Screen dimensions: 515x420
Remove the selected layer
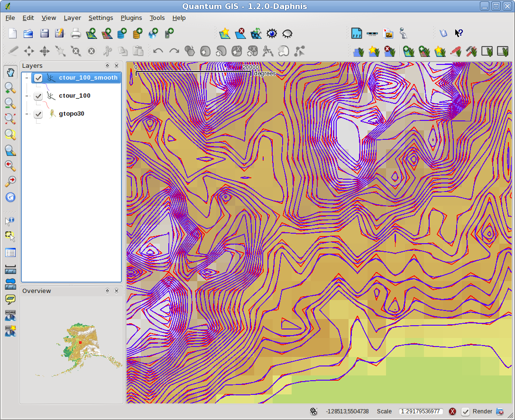click(x=240, y=34)
